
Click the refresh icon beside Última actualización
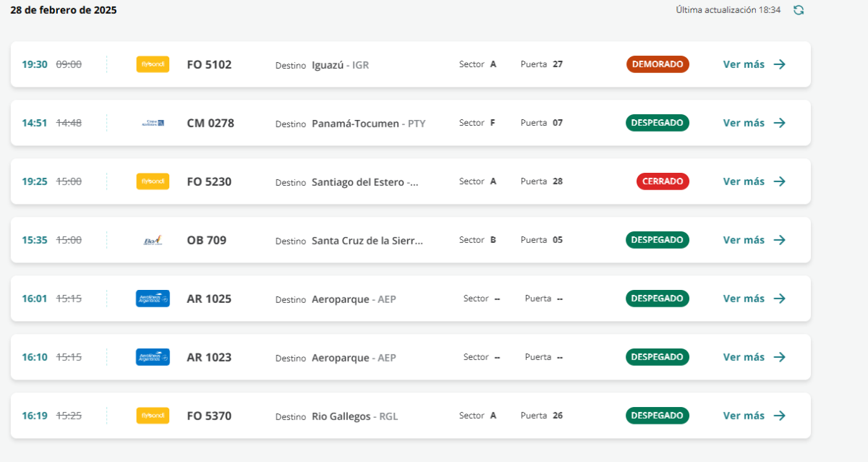pyautogui.click(x=799, y=10)
